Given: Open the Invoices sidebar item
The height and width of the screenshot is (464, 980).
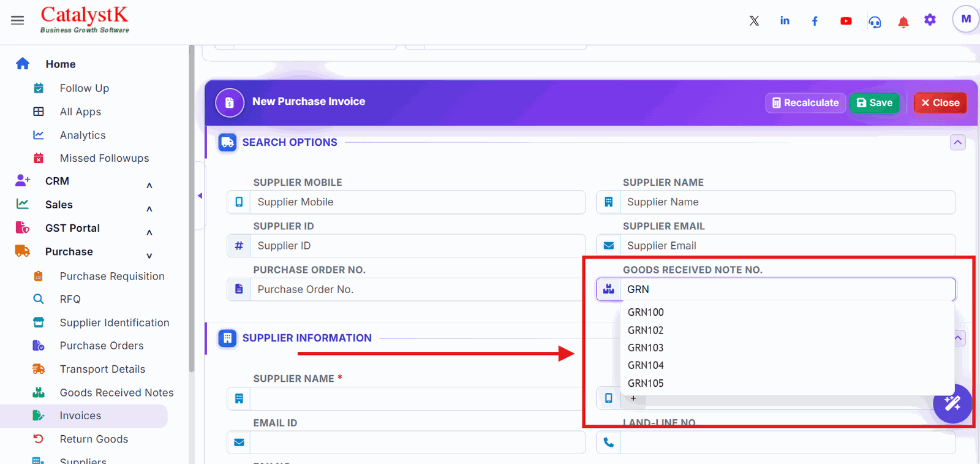Looking at the screenshot, I should pos(84,416).
